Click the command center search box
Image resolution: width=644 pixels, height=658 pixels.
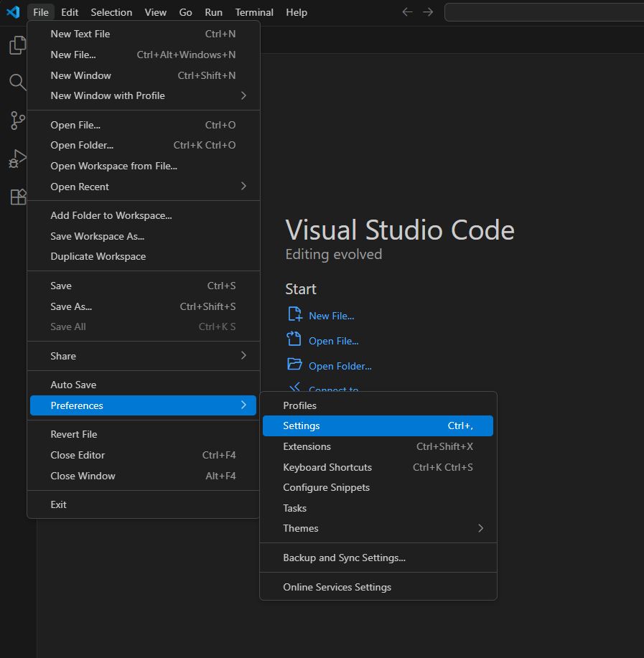pos(544,12)
